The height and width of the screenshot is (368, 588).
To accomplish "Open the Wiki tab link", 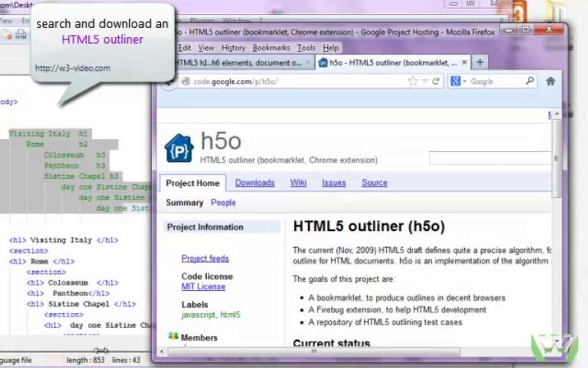I will tap(298, 183).
